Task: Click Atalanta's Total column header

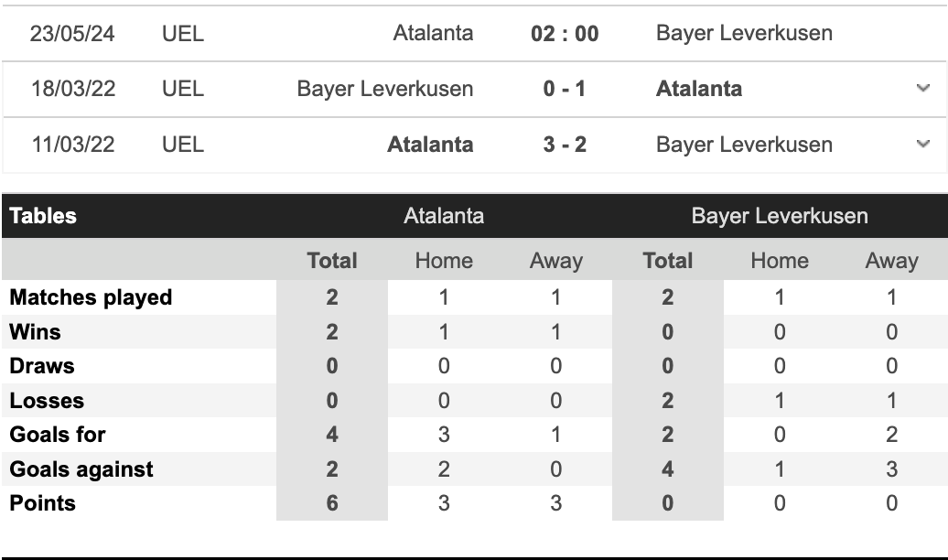Action: click(332, 261)
